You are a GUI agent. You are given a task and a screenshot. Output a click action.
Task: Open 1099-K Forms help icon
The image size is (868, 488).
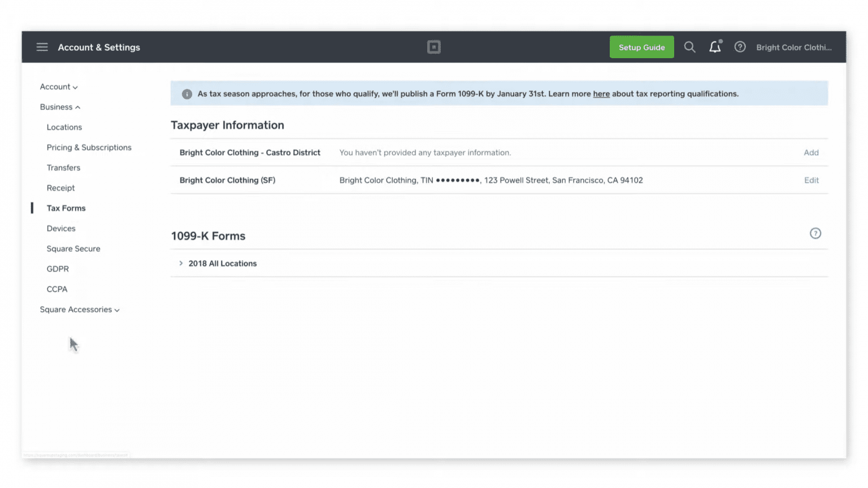coord(815,233)
